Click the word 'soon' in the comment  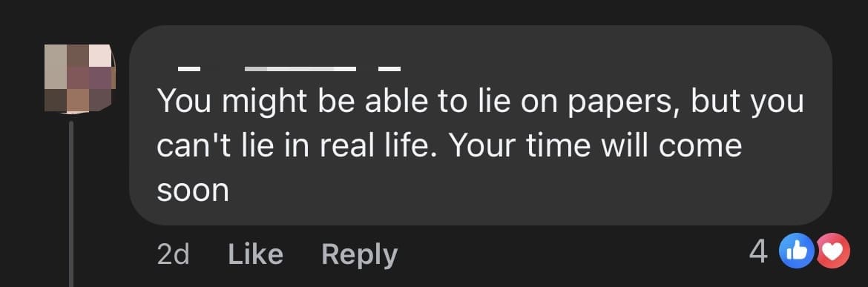click(x=193, y=191)
